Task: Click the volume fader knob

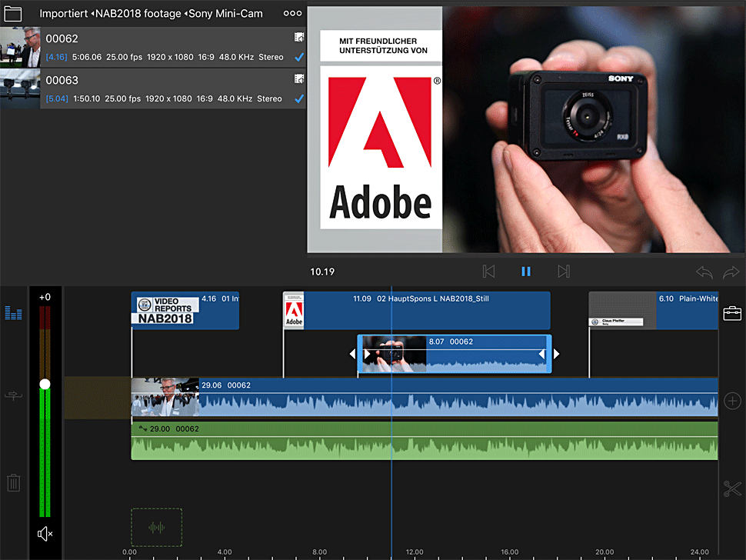Action: pos(45,384)
